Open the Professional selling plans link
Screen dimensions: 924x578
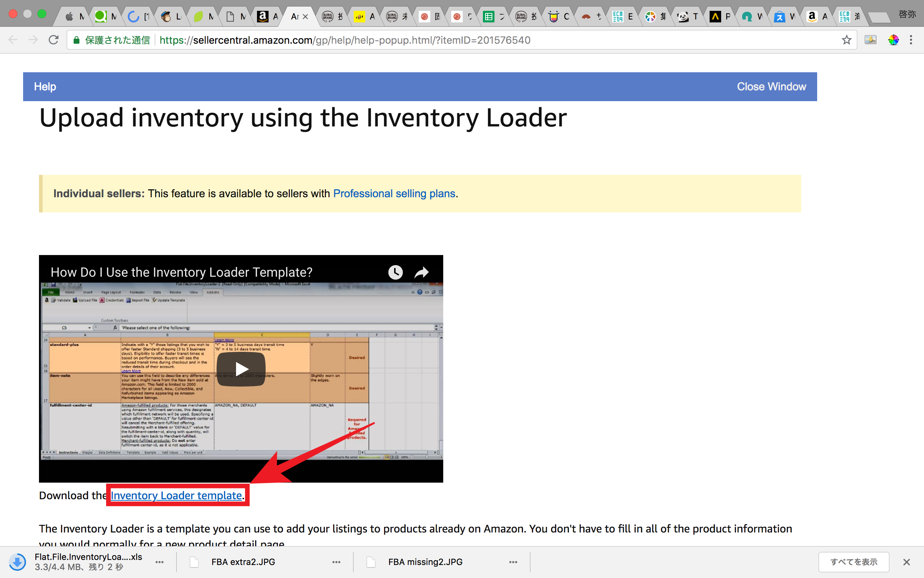[395, 193]
